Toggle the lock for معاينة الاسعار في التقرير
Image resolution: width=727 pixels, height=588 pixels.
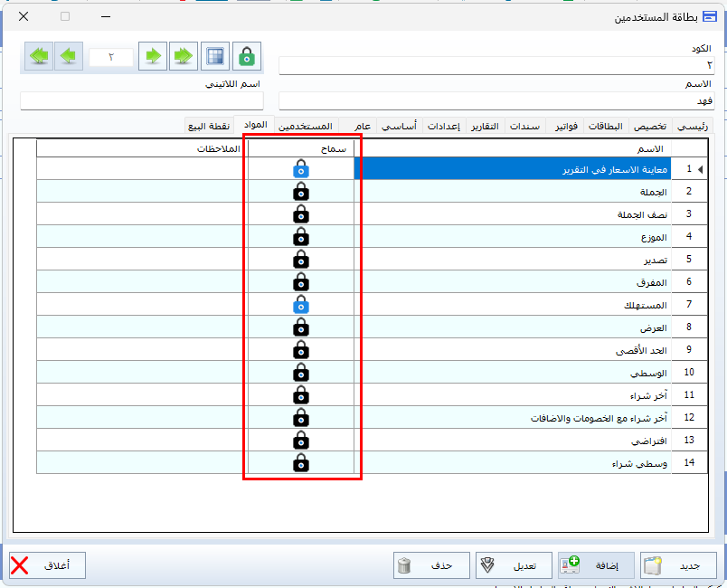click(301, 169)
